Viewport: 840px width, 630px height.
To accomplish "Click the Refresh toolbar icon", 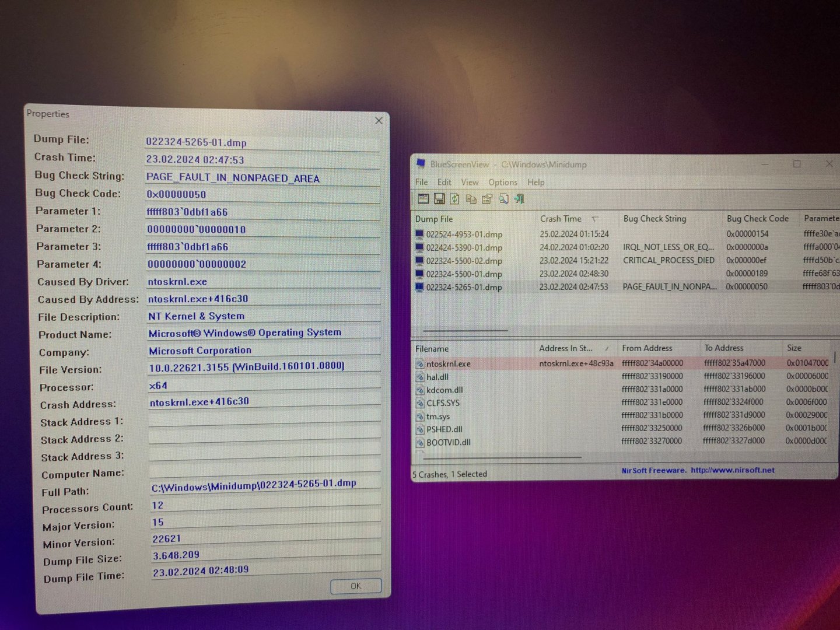I will pyautogui.click(x=455, y=199).
